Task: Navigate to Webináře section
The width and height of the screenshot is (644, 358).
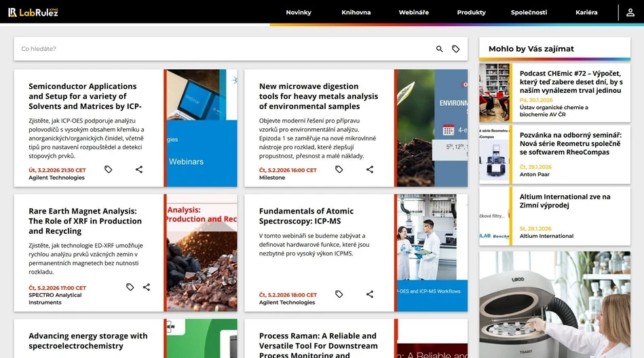Action: (x=413, y=12)
